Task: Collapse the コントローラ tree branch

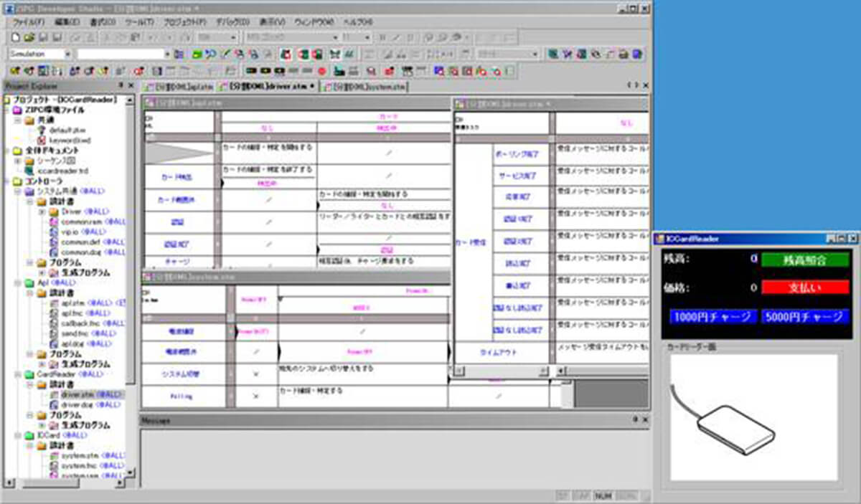Action: (x=7, y=181)
